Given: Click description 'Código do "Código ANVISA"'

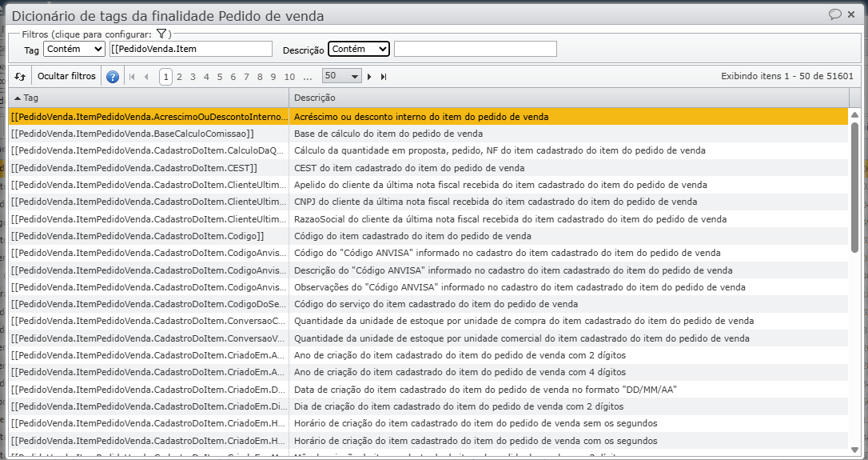Looking at the screenshot, I should tap(507, 253).
